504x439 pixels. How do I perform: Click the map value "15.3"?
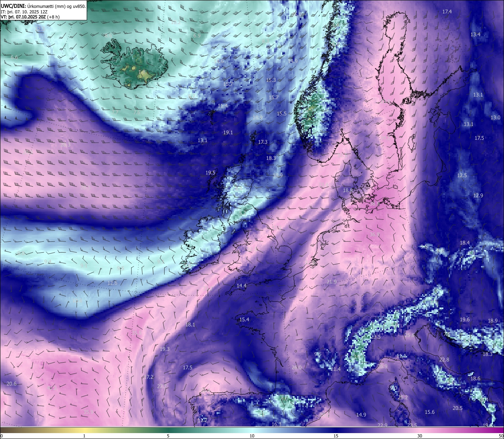click(x=271, y=80)
